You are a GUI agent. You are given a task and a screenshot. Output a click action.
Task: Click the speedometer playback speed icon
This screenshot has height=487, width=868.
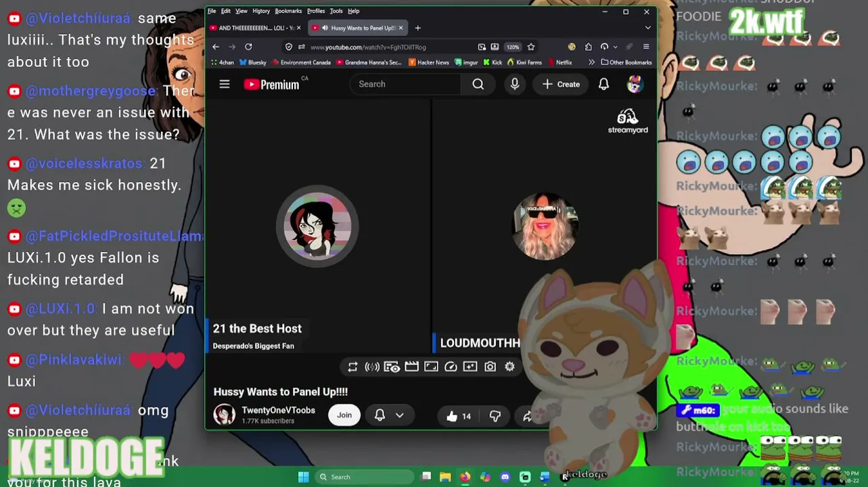click(x=451, y=367)
